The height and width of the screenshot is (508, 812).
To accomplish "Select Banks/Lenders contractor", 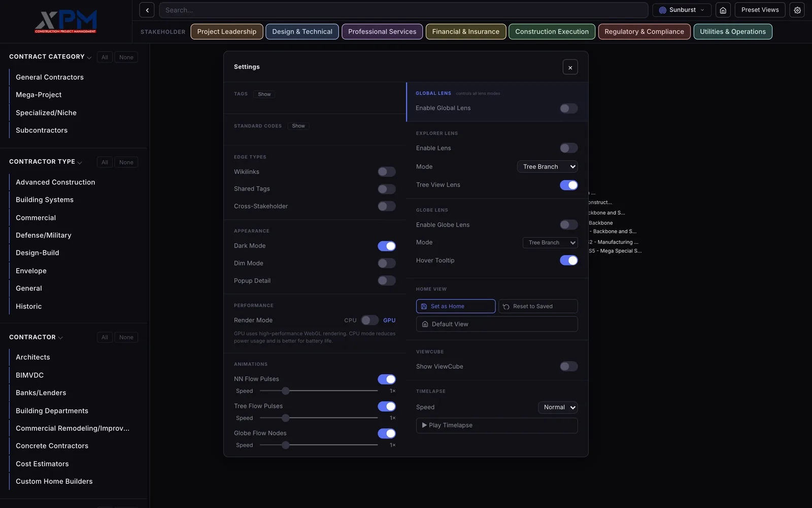I will [41, 393].
